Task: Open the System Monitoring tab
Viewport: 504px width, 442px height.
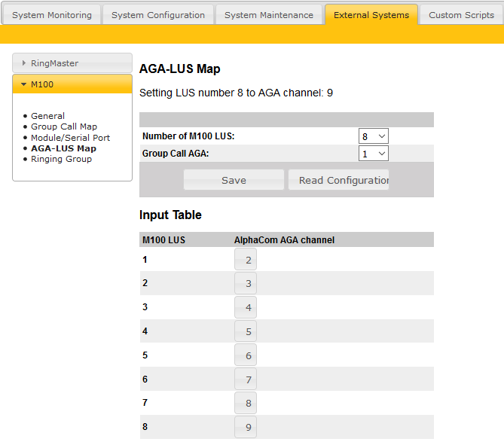Action: (x=52, y=15)
